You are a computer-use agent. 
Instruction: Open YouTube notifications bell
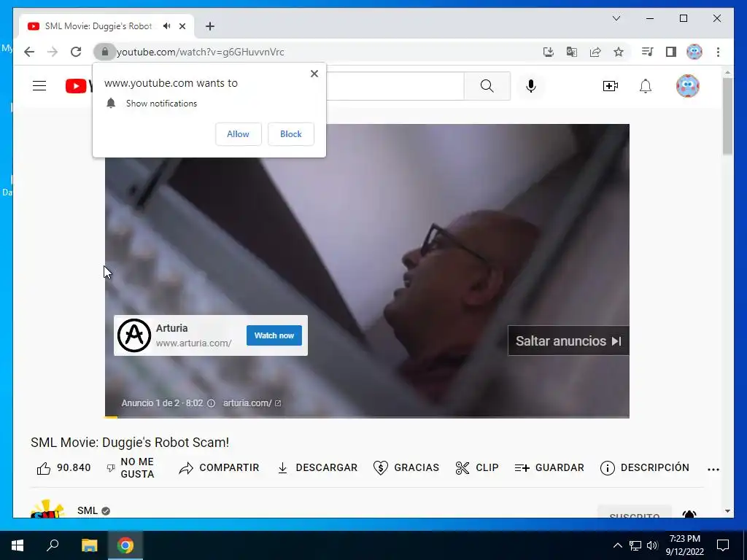tap(646, 86)
